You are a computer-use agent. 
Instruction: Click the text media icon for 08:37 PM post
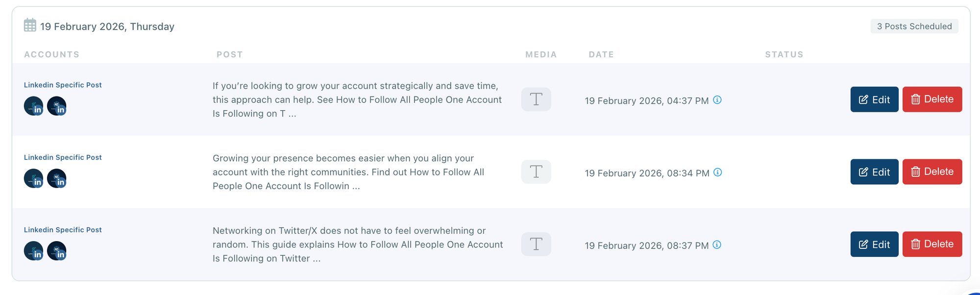coord(536,244)
